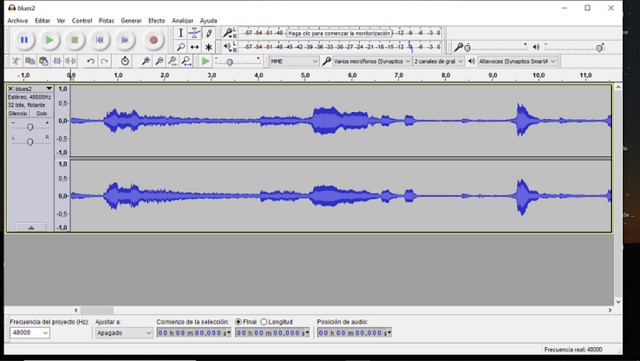Mute the track with the Silencio button
The width and height of the screenshot is (640, 361).
(18, 114)
